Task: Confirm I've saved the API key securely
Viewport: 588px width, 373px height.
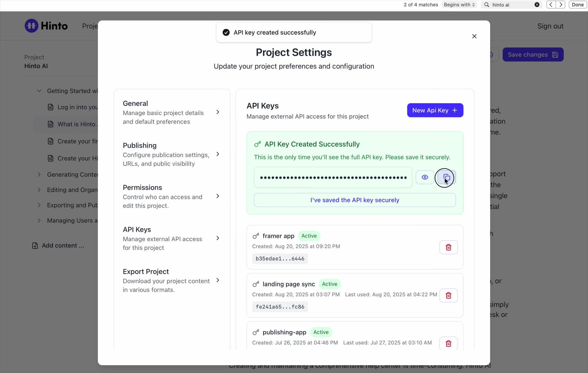Action: (x=355, y=200)
